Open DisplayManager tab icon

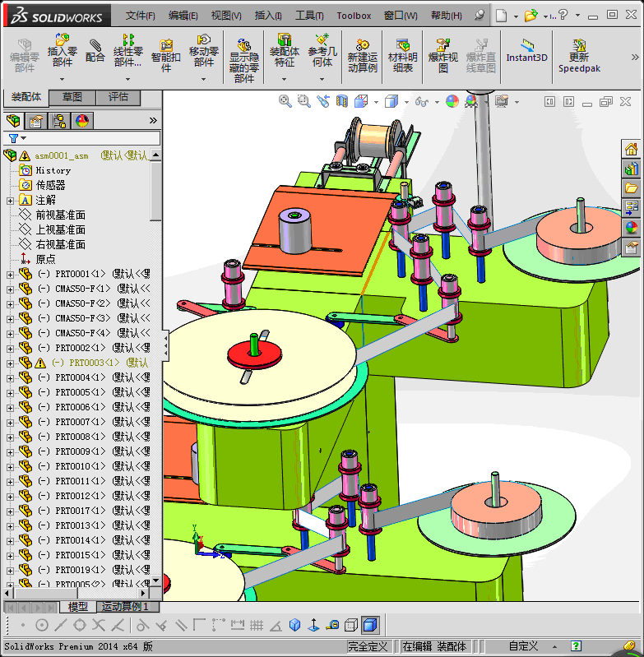[x=82, y=121]
